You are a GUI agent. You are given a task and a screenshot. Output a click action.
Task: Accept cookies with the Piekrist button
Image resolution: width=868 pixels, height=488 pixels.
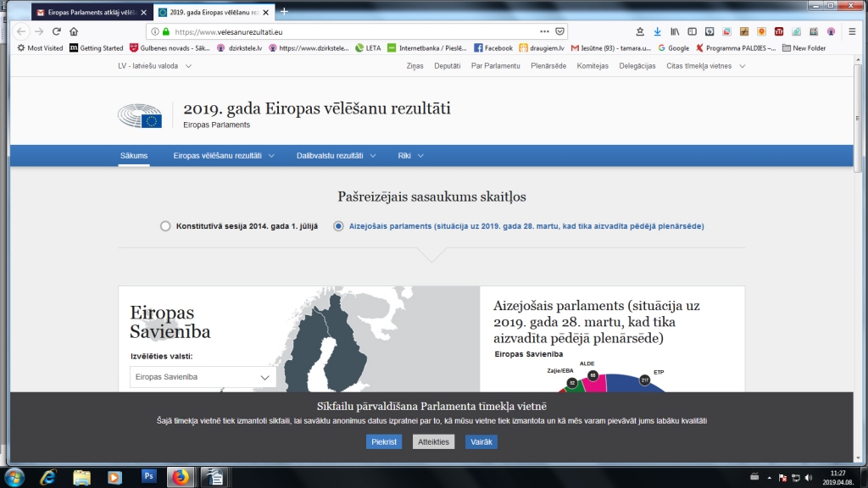tap(384, 441)
